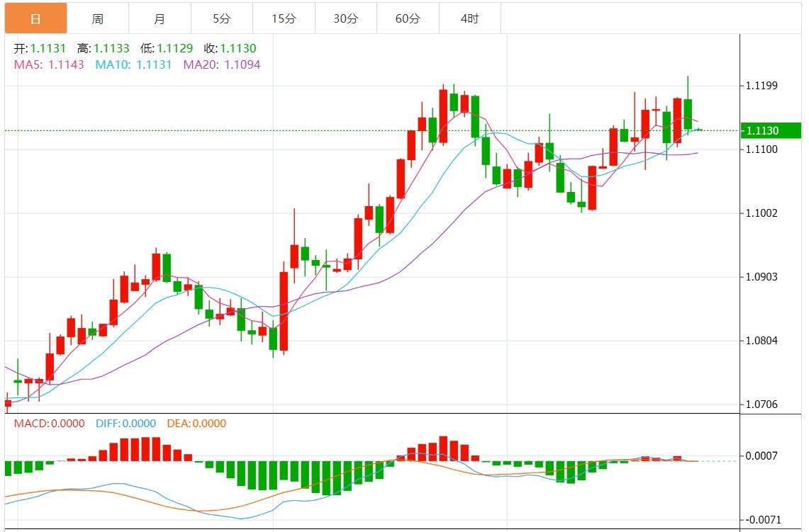Switch to the 5分 interval tab
Image resolution: width=809 pixels, height=532 pixels.
click(221, 19)
